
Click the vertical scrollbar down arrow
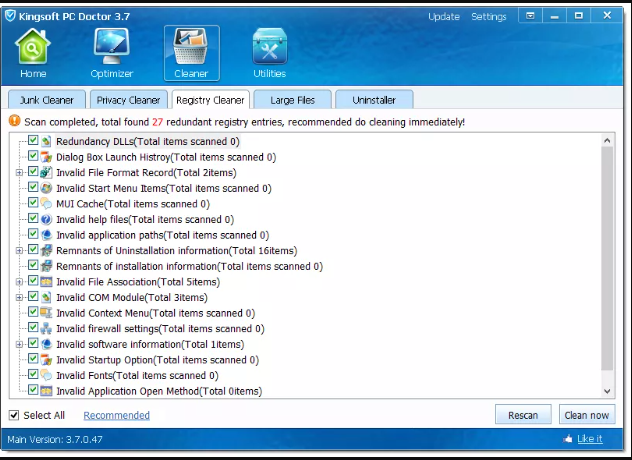(x=607, y=391)
